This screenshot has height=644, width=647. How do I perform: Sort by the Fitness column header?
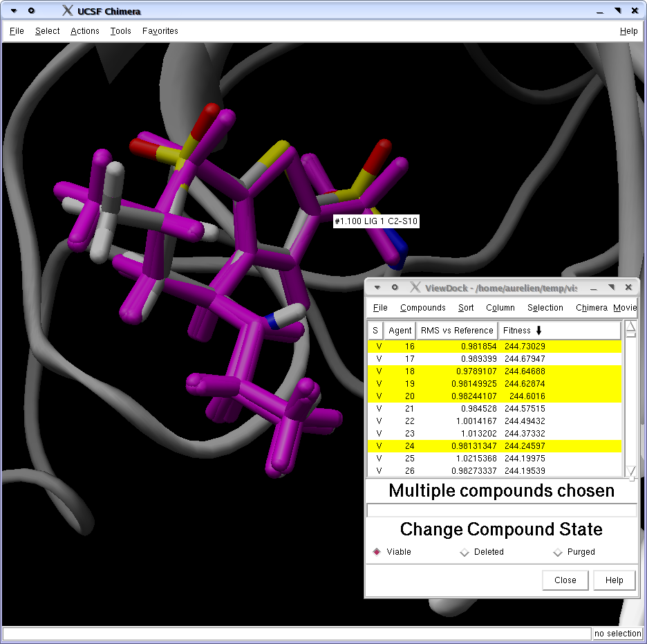click(x=559, y=330)
